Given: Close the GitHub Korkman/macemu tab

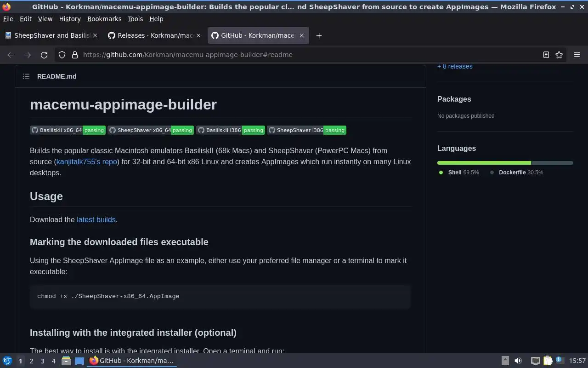Looking at the screenshot, I should coord(302,35).
